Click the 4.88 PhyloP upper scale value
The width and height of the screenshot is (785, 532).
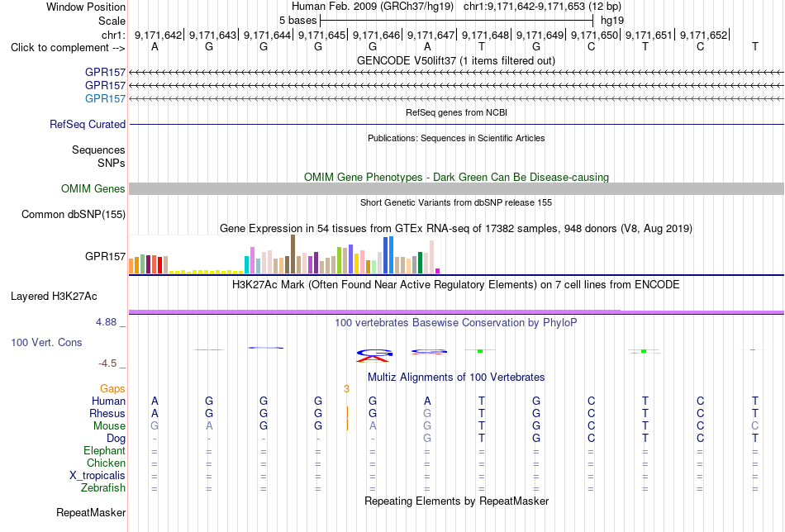(106, 322)
